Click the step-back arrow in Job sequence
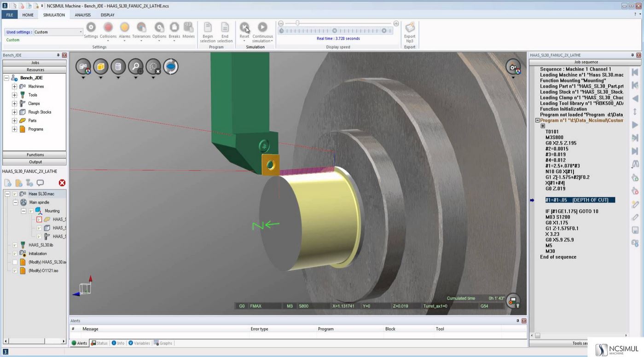 point(635,98)
